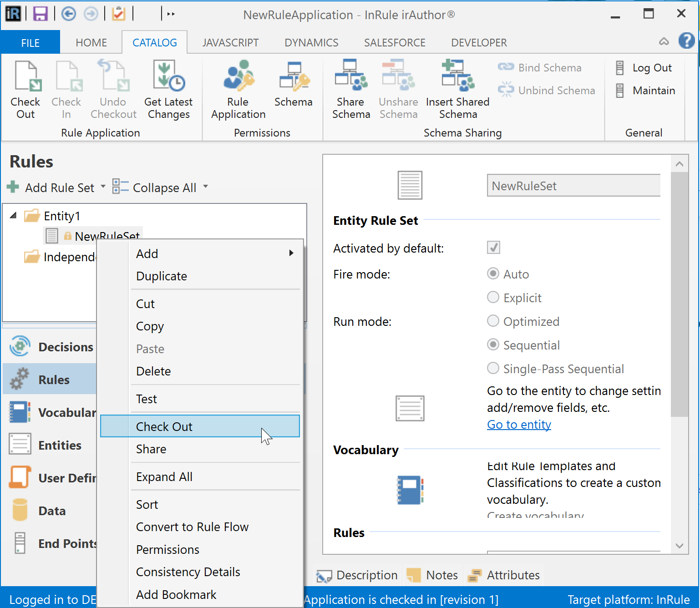Open Add Rule Set dropdown arrow
This screenshot has height=608, width=700.
pyautogui.click(x=103, y=187)
